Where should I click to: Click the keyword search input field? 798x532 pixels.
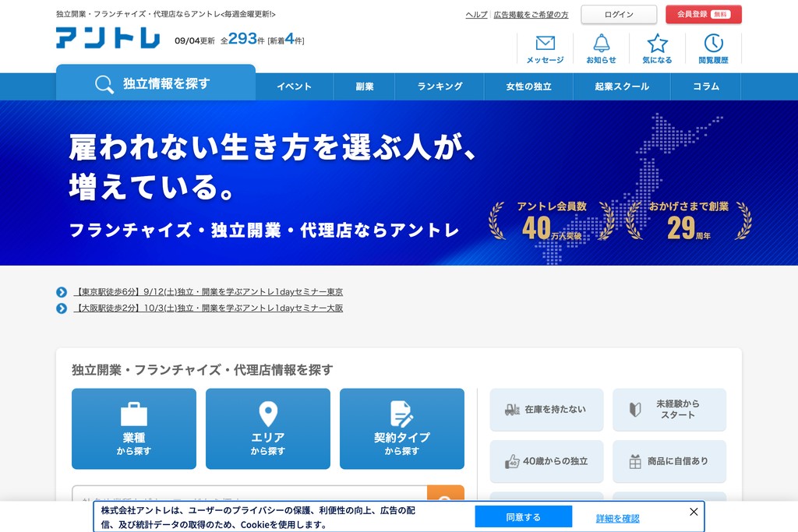(x=249, y=494)
